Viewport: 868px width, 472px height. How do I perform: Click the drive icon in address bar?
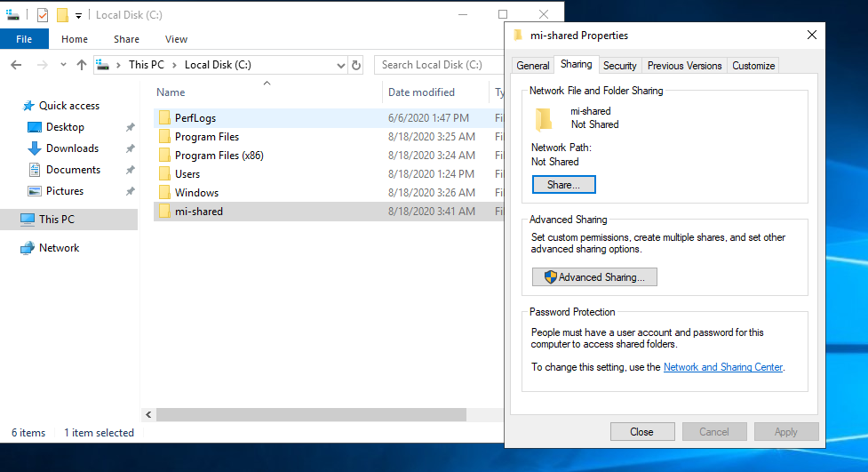pyautogui.click(x=102, y=65)
